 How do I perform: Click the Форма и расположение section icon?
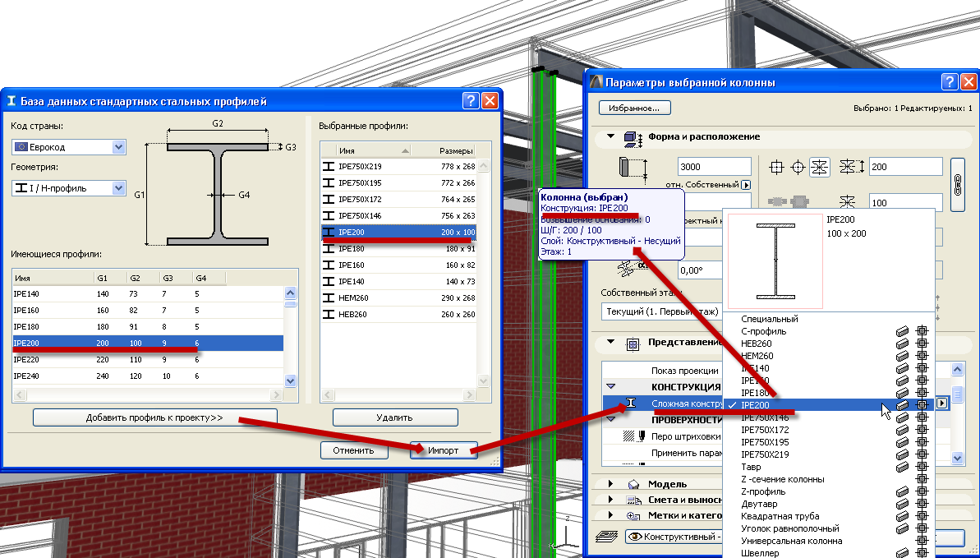point(633,139)
